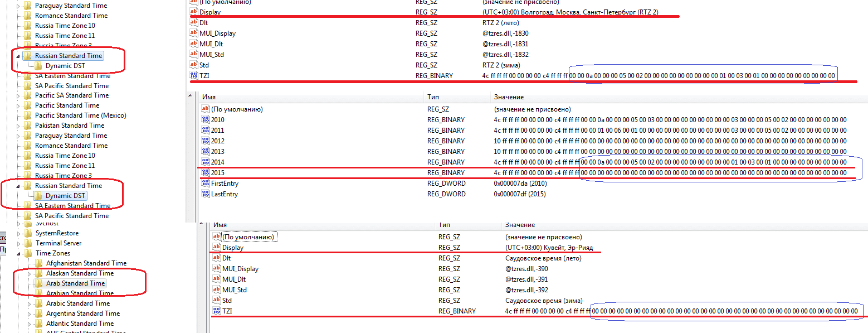Click the Time Zones folder icon

click(x=28, y=253)
